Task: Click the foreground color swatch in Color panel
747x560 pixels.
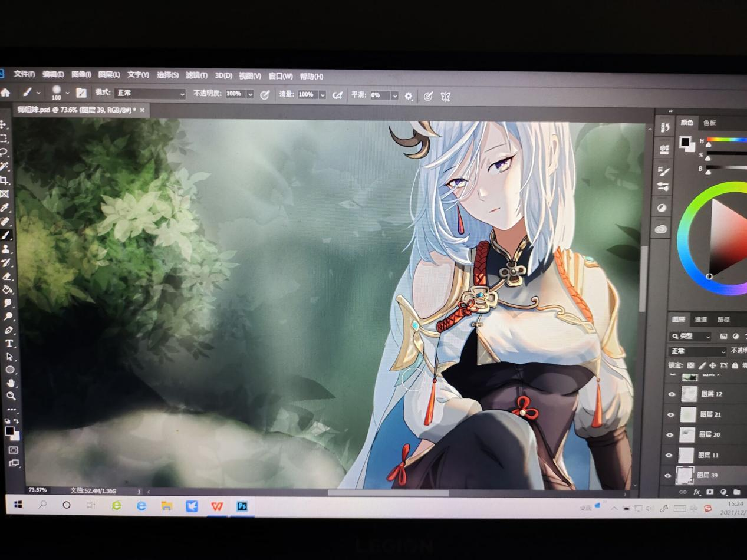Action: 685,141
